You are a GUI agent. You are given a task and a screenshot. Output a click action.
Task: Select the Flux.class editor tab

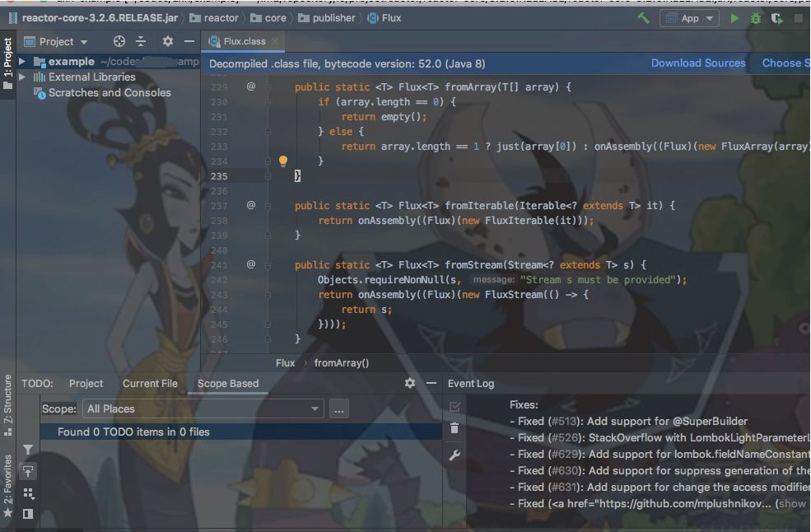(245, 41)
